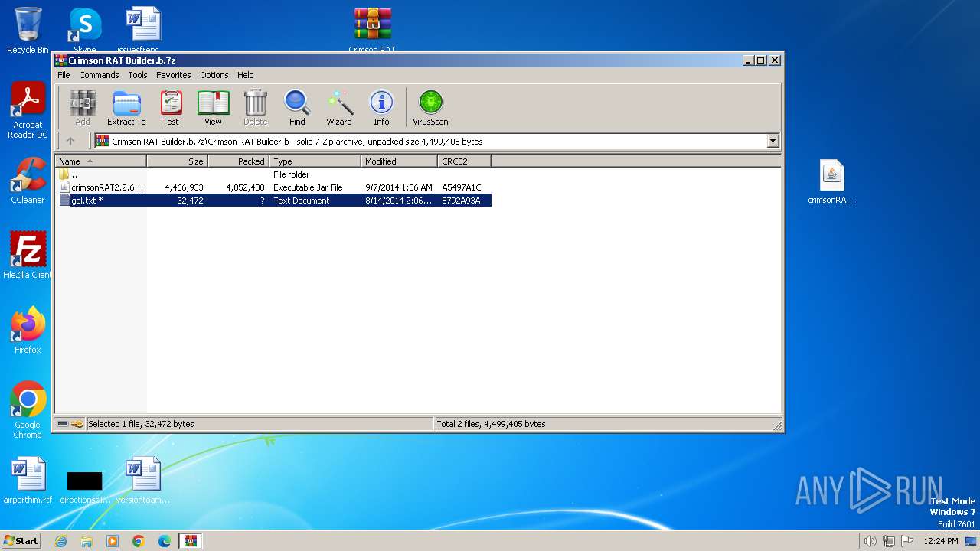Open the Help menu
The image size is (980, 551).
coord(245,75)
